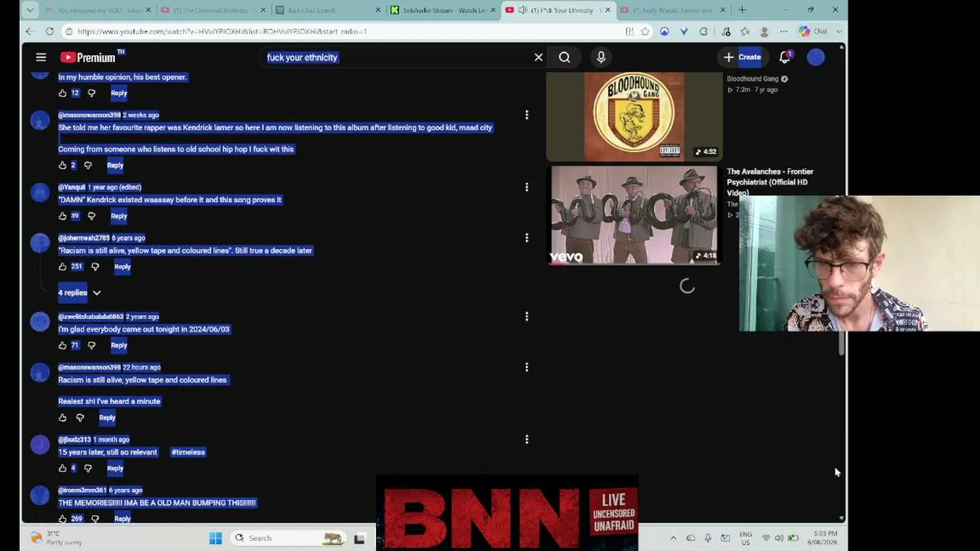Viewport: 980px width, 551px height.
Task: Reply to the @Yanquil comment
Action: [x=119, y=216]
